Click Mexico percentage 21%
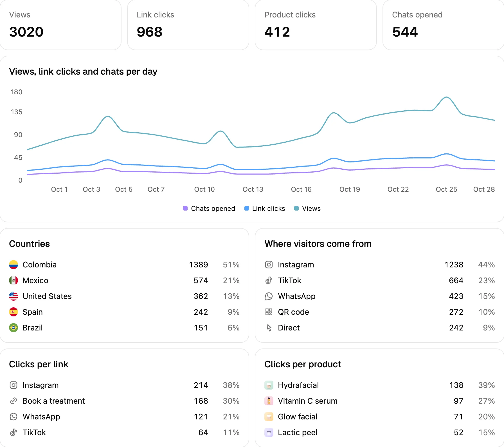This screenshot has width=504, height=447. 231,280
